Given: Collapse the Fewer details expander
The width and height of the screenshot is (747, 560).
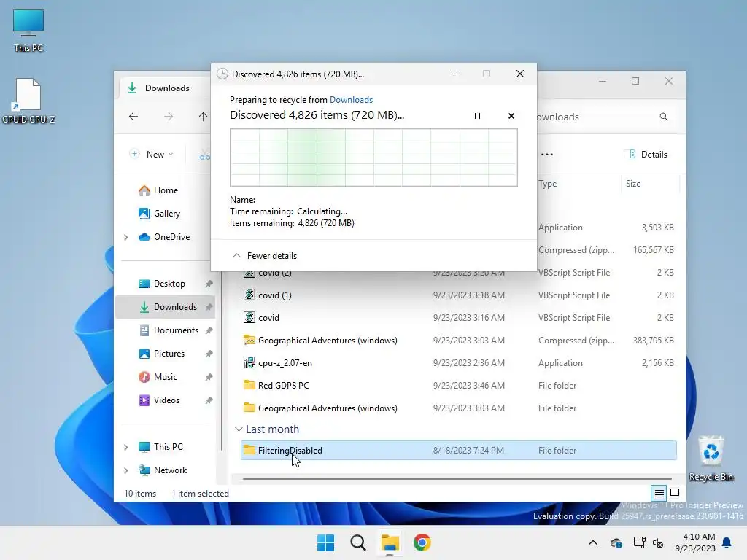Looking at the screenshot, I should pos(264,256).
